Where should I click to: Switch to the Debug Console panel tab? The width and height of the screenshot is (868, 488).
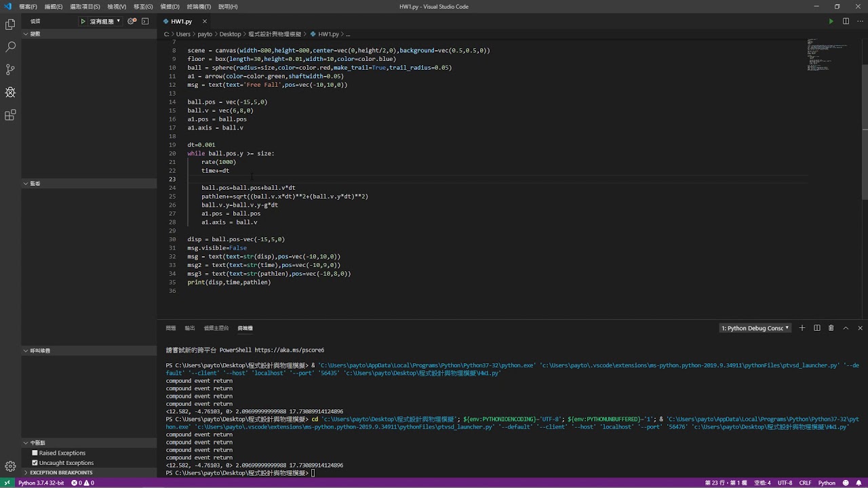tap(216, 328)
